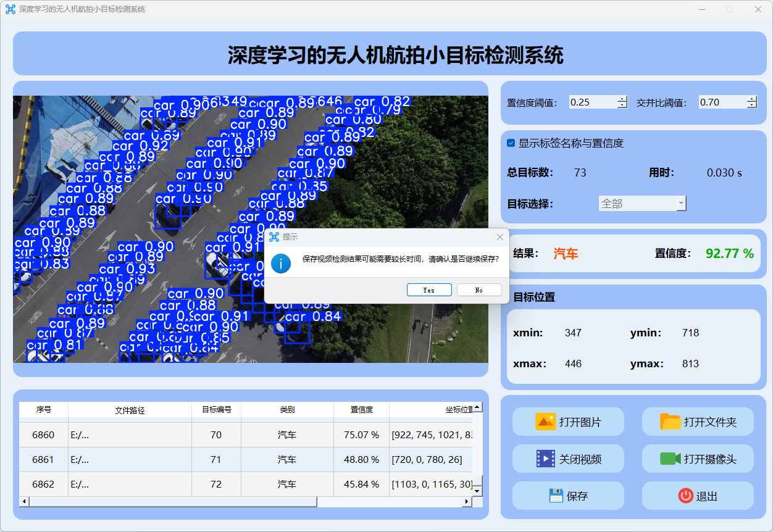Click the yellow open folder icon
773x532 pixels.
tap(670, 422)
